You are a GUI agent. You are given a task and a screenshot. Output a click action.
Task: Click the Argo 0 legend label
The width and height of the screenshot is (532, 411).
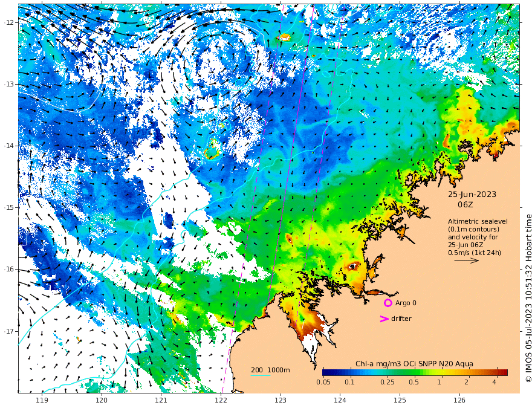(406, 303)
